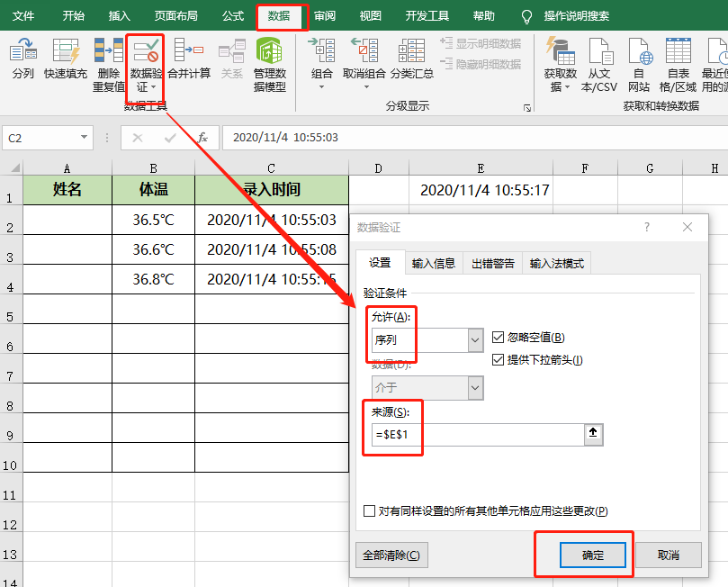Uncheck the 提供下拉箭头 checkbox
728x587 pixels.
coord(499,360)
